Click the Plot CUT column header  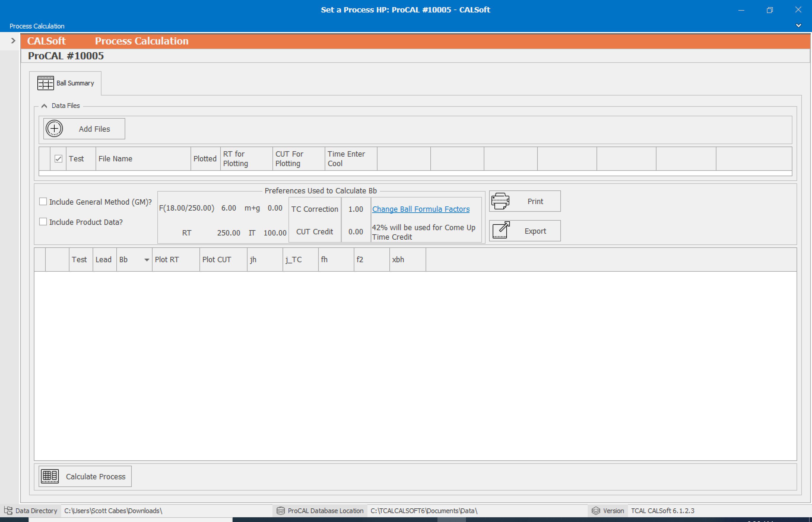click(223, 260)
